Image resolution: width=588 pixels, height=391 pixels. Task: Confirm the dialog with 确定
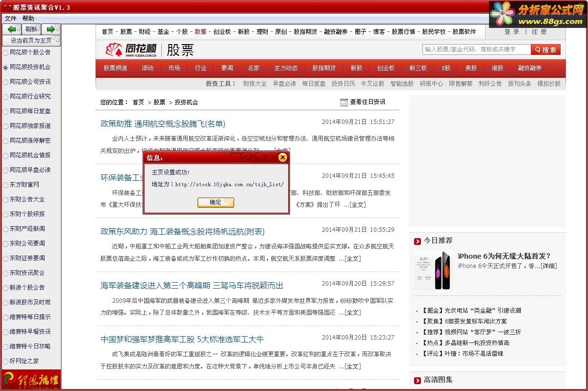[x=216, y=202]
